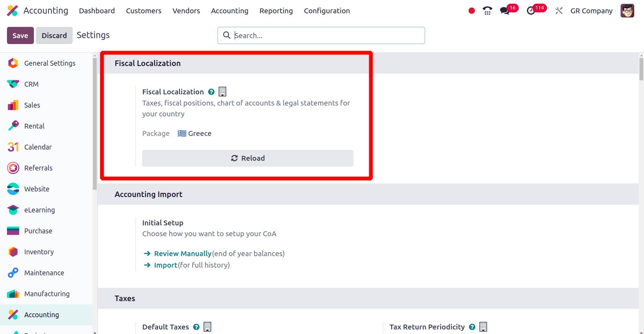Open Maintenance settings in sidebar
This screenshot has height=334, width=644.
tap(46, 273)
